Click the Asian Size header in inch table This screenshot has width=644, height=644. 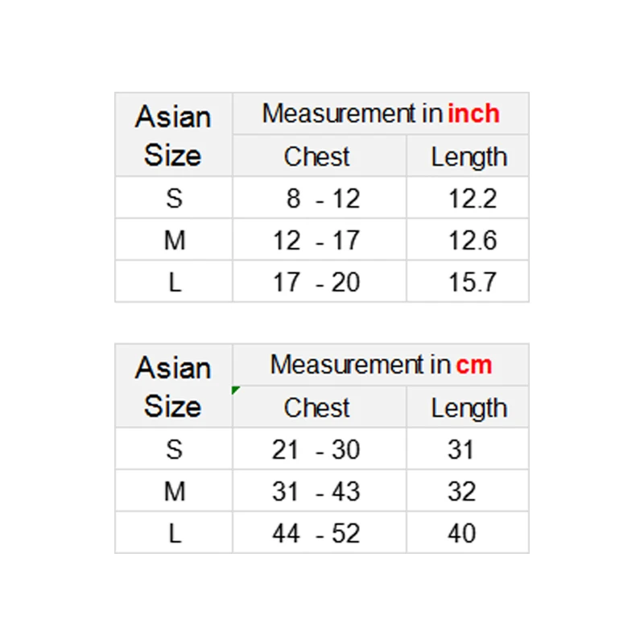[x=173, y=135]
